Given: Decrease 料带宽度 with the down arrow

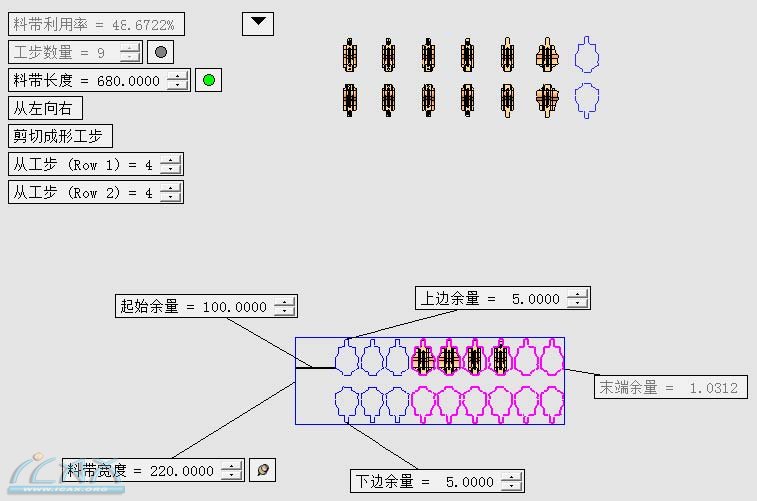Looking at the screenshot, I should tap(232, 475).
